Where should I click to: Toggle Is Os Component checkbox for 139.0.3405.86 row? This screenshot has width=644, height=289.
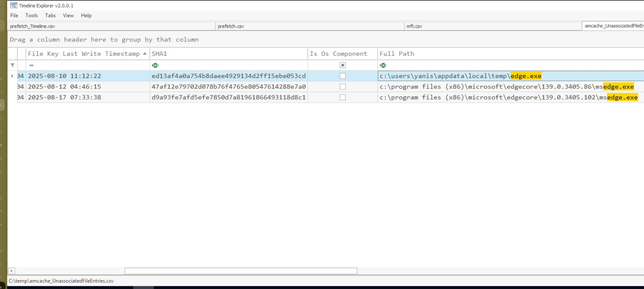(343, 87)
